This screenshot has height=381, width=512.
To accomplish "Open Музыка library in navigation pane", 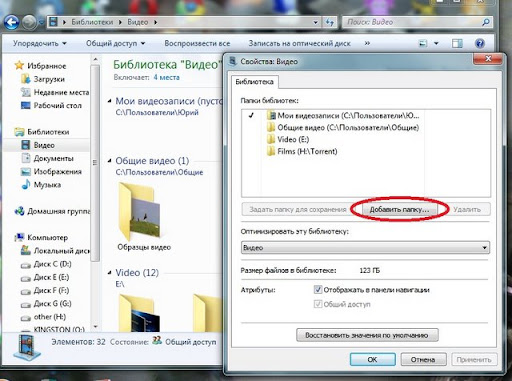I will tap(41, 184).
